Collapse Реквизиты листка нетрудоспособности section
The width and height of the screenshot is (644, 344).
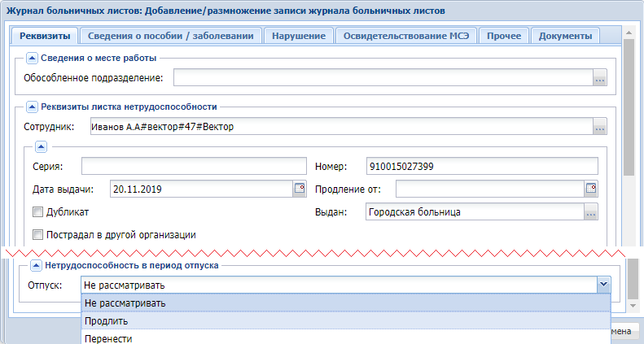coord(32,106)
